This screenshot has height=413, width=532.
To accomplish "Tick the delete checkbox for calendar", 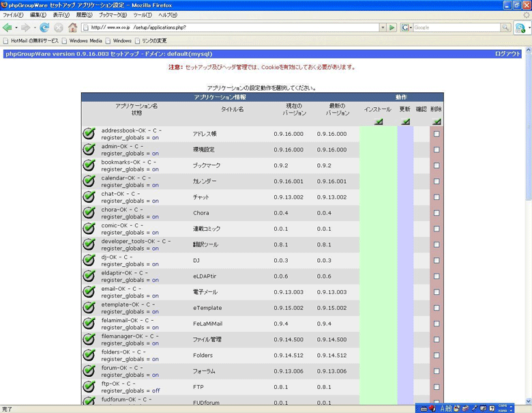I will [x=437, y=182].
